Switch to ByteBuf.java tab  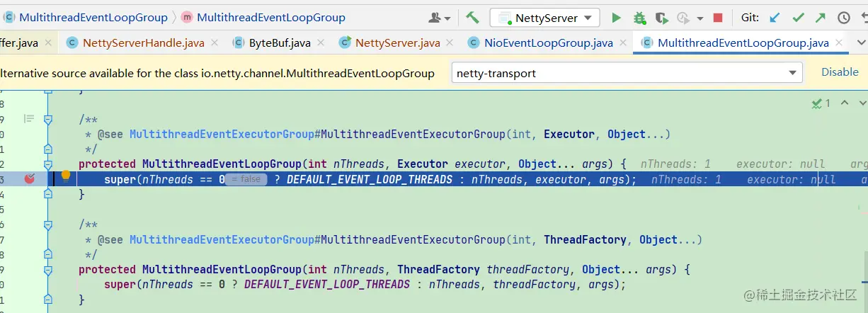(280, 43)
